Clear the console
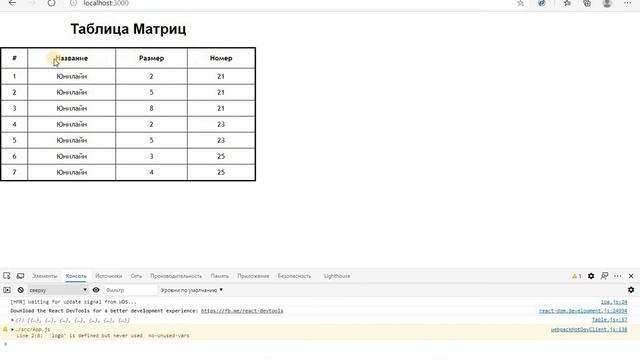The height and width of the screenshot is (360, 640). [x=20, y=290]
